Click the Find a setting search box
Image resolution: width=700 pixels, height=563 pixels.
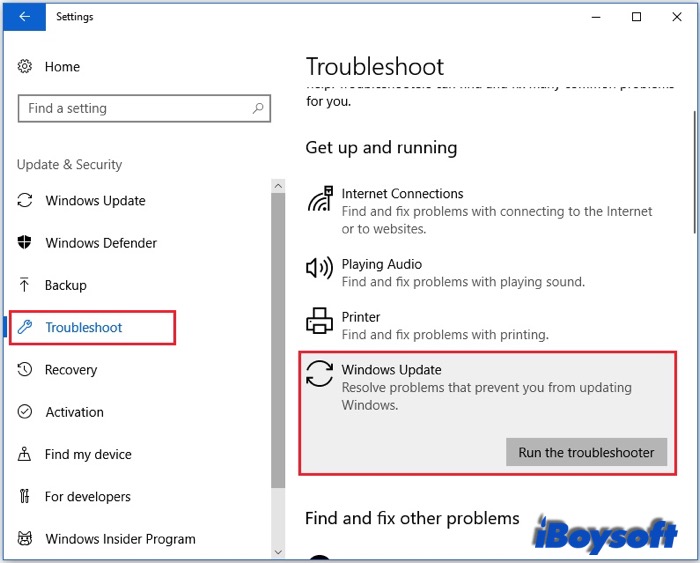(x=135, y=108)
